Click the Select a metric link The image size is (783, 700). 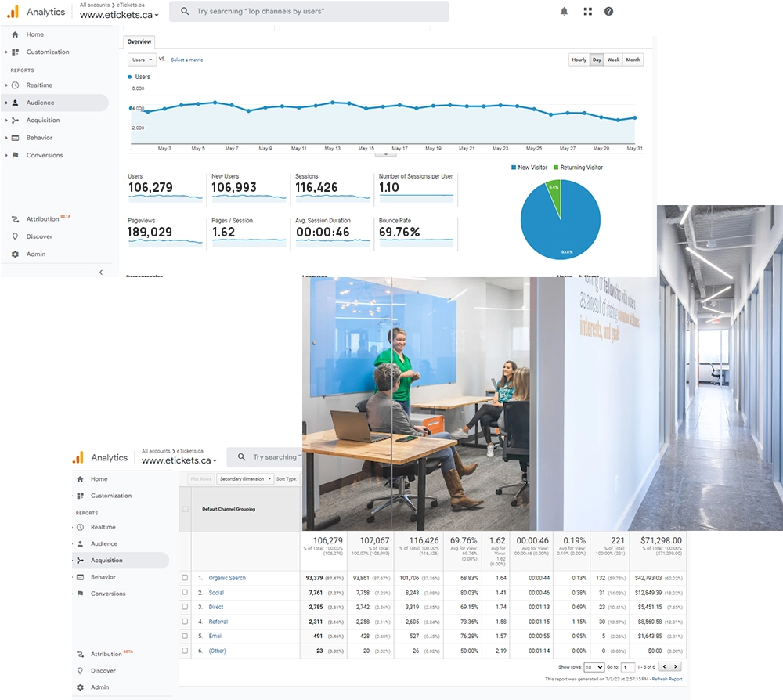pyautogui.click(x=187, y=60)
